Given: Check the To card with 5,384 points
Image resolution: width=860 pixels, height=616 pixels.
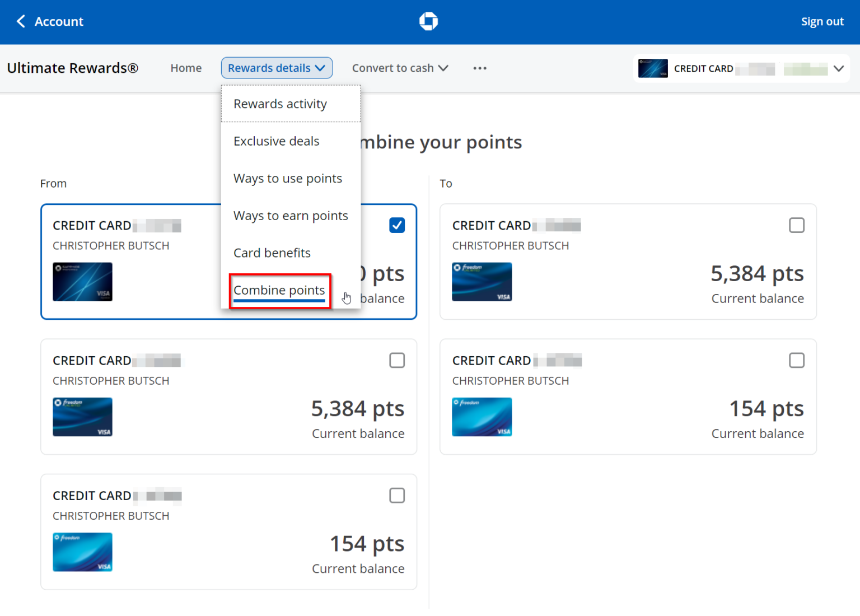Looking at the screenshot, I should click(x=797, y=225).
